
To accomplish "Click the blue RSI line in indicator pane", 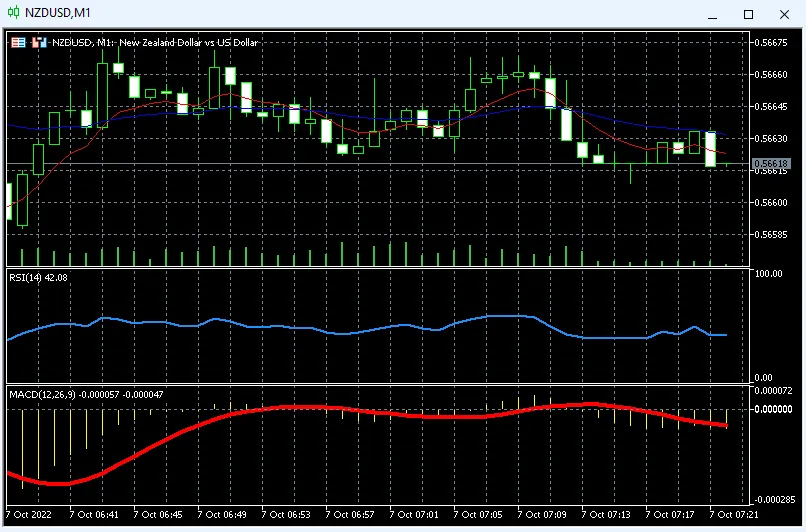I will [x=368, y=331].
